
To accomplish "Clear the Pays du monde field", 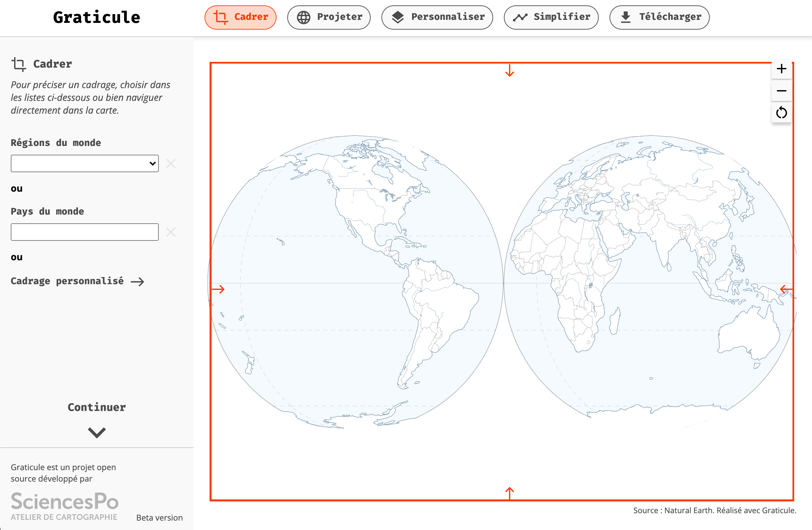I will [171, 232].
